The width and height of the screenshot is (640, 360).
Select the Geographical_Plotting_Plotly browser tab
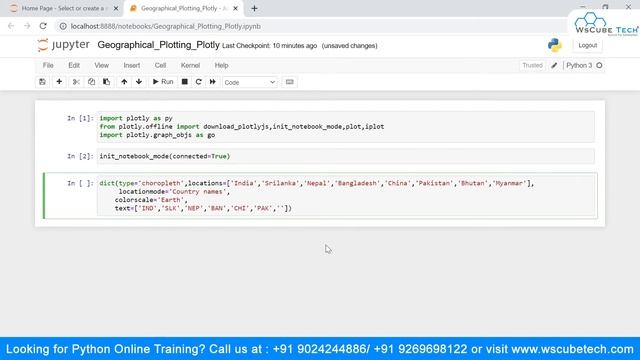pos(184,9)
